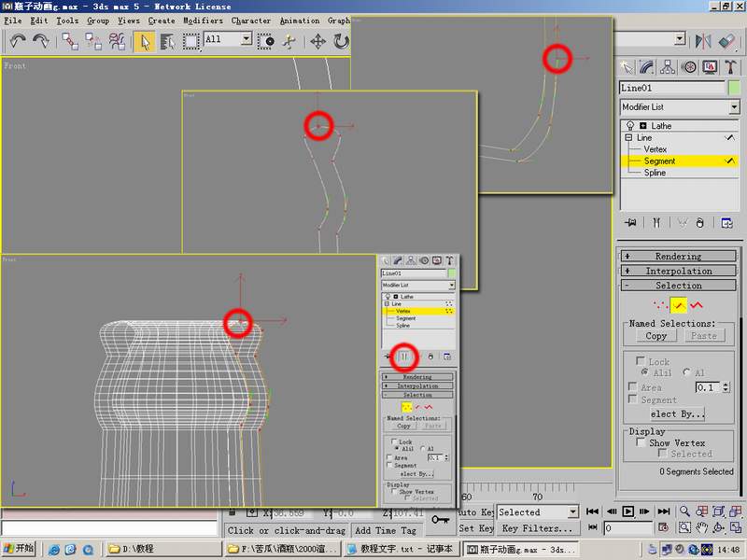Screen dimensions: 747x560
Task: Click the Pin Stack icon
Action: tap(632, 223)
